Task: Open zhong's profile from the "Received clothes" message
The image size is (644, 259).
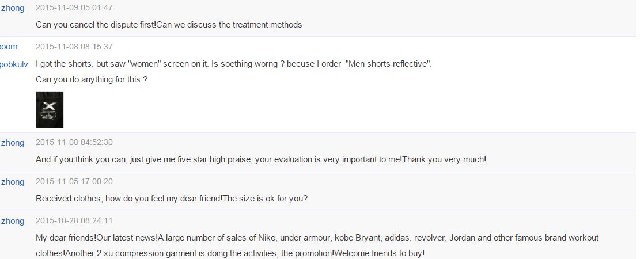Action: pos(13,182)
